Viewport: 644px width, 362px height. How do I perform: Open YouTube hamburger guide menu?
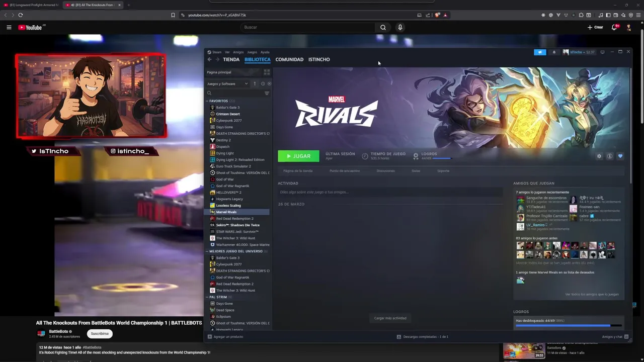[x=9, y=27]
